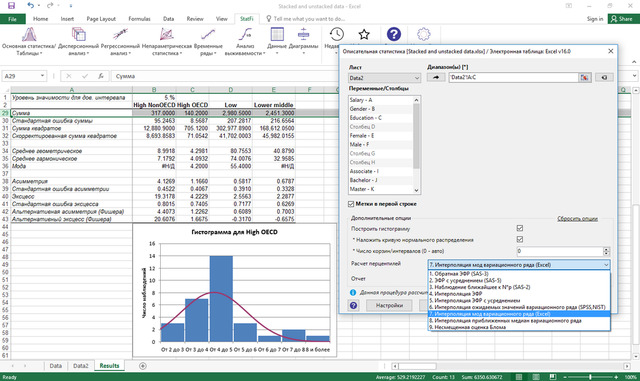The width and height of the screenshot is (640, 381).
Task: Open the Лист dropdown showing Data2
Action: point(384,78)
